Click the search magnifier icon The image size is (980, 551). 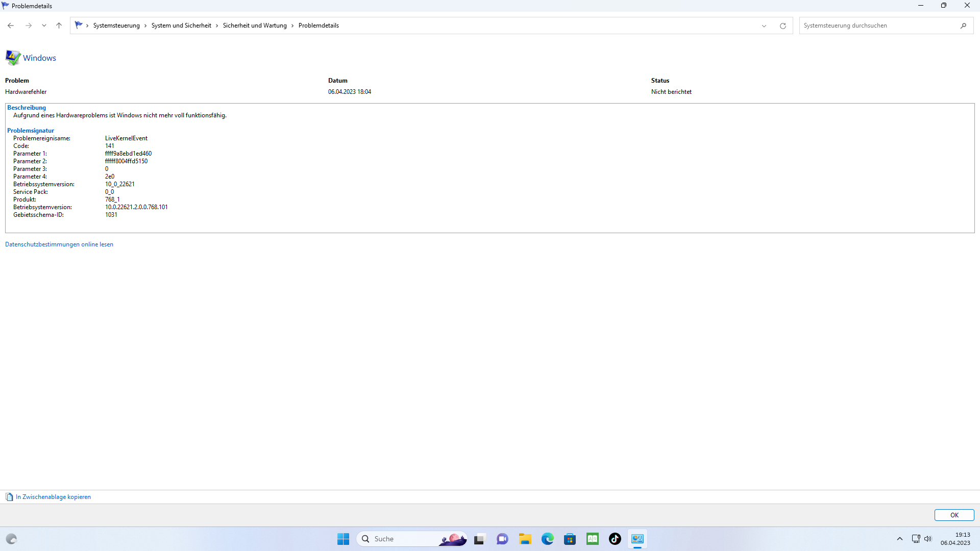963,26
